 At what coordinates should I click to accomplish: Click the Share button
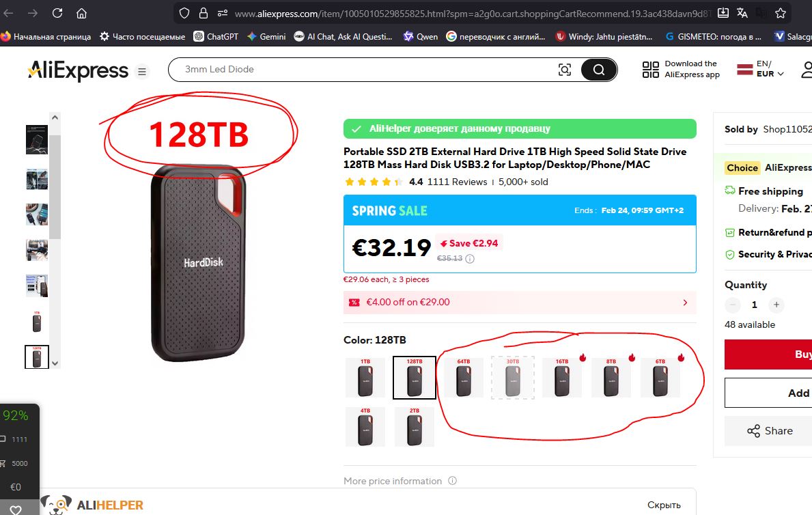click(770, 430)
